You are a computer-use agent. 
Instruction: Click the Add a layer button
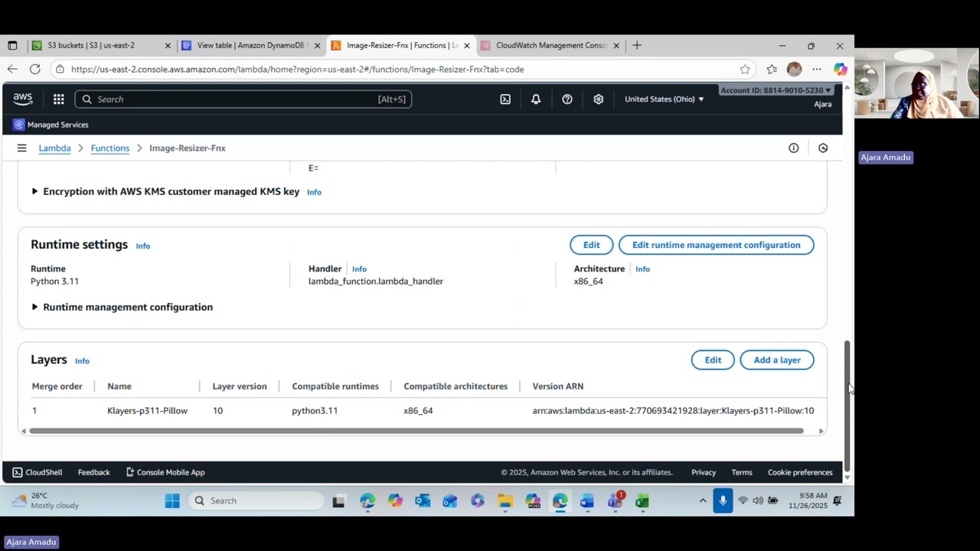[777, 360]
